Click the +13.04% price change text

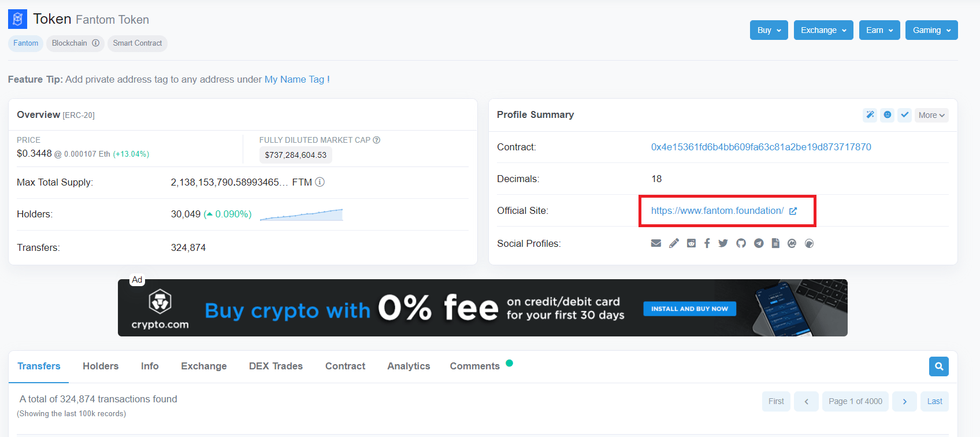(131, 154)
